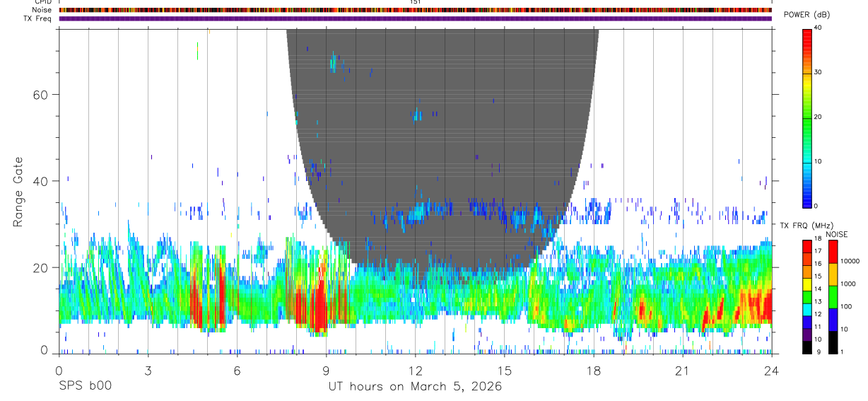The width and height of the screenshot is (868, 401).
Task: Click the power scale value 30
Action: 817,72
